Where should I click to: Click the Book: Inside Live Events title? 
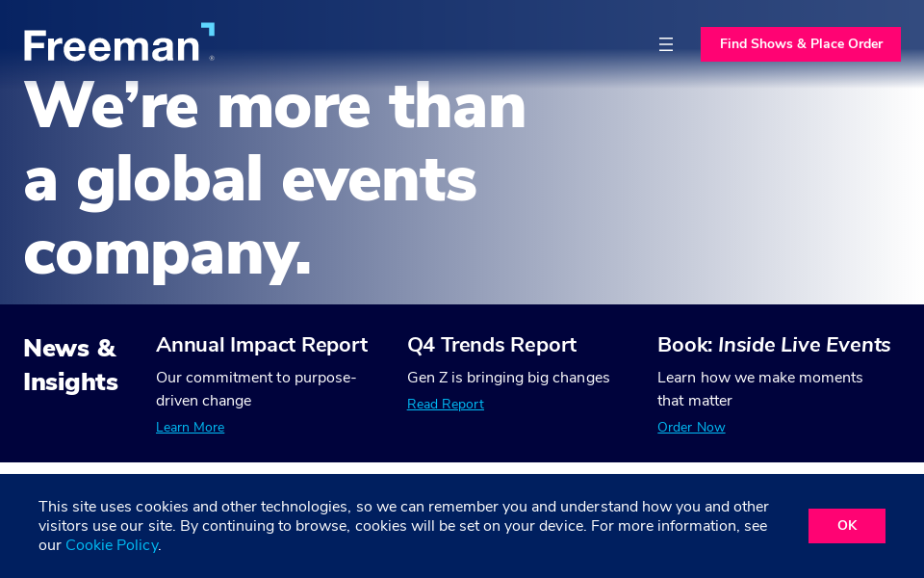[774, 345]
